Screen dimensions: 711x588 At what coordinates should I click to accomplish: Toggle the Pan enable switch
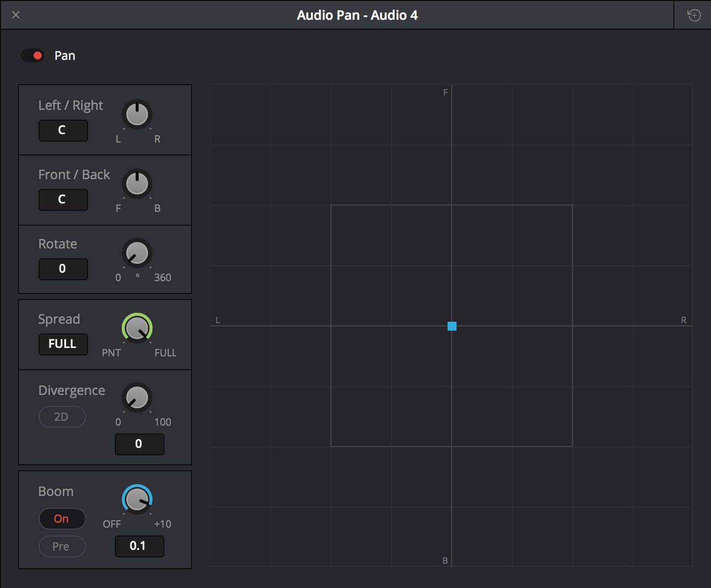[x=33, y=55]
